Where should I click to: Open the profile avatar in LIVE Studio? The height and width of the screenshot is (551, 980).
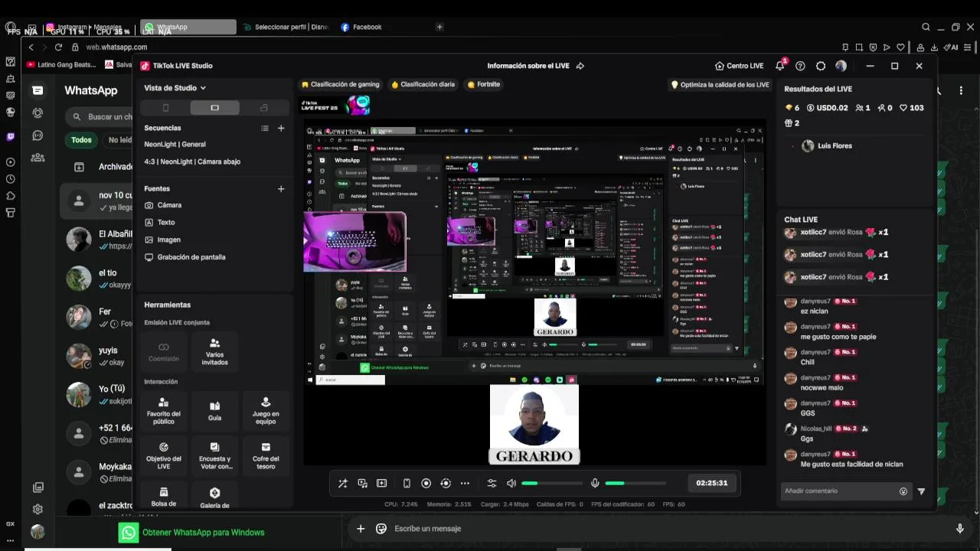click(x=841, y=66)
